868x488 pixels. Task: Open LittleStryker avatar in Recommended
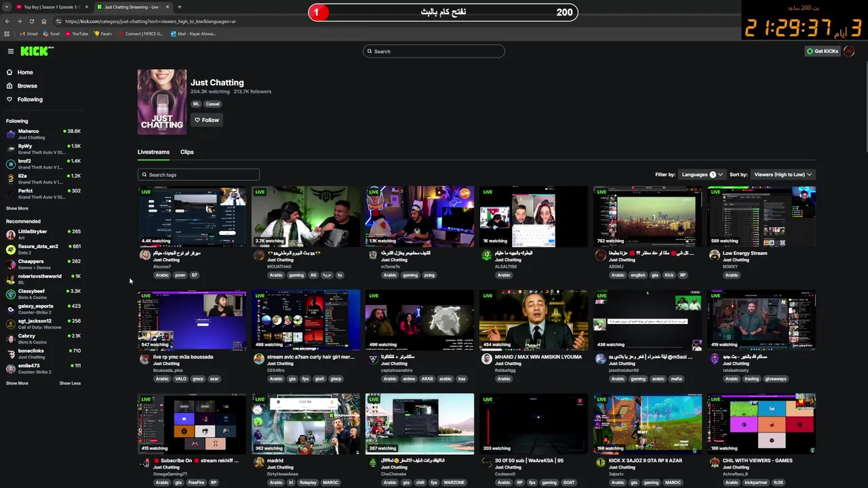(x=10, y=235)
